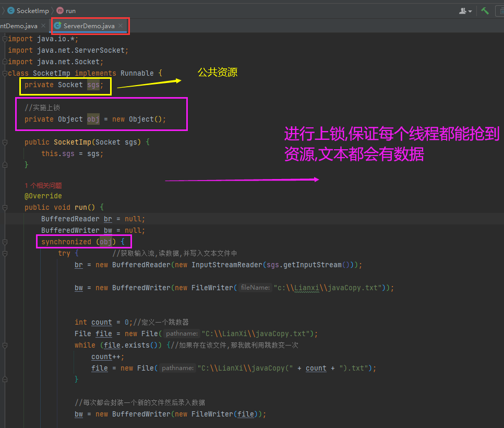The width and height of the screenshot is (504, 428).
Task: Click pathname: hint on File file line
Action: (x=182, y=334)
